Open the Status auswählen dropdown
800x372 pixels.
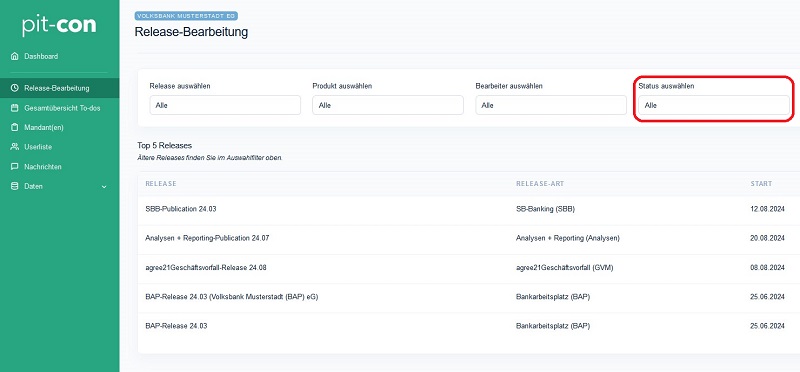pyautogui.click(x=714, y=105)
